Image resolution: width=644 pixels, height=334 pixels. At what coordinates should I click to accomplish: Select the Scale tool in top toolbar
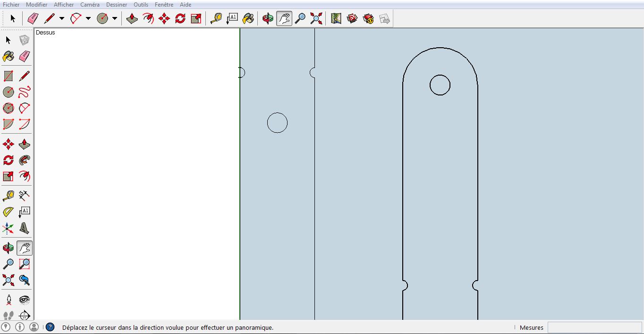(x=196, y=19)
